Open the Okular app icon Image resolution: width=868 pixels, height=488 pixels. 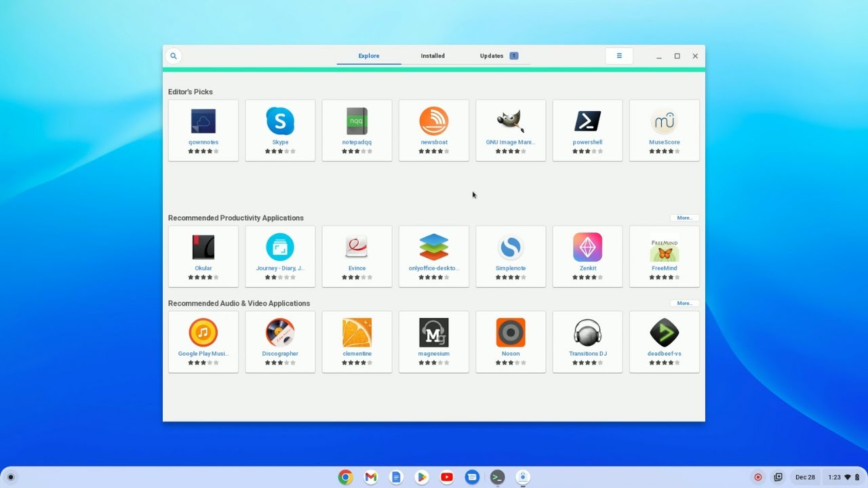203,247
